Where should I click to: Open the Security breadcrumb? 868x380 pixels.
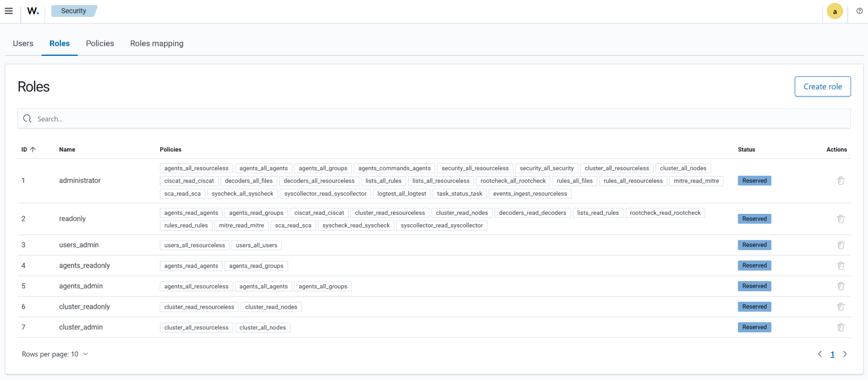click(x=73, y=11)
